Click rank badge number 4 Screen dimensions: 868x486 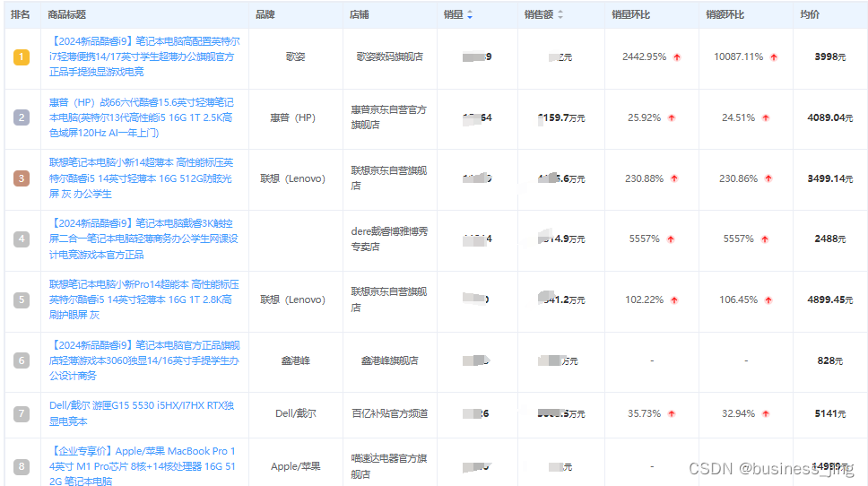click(x=22, y=239)
